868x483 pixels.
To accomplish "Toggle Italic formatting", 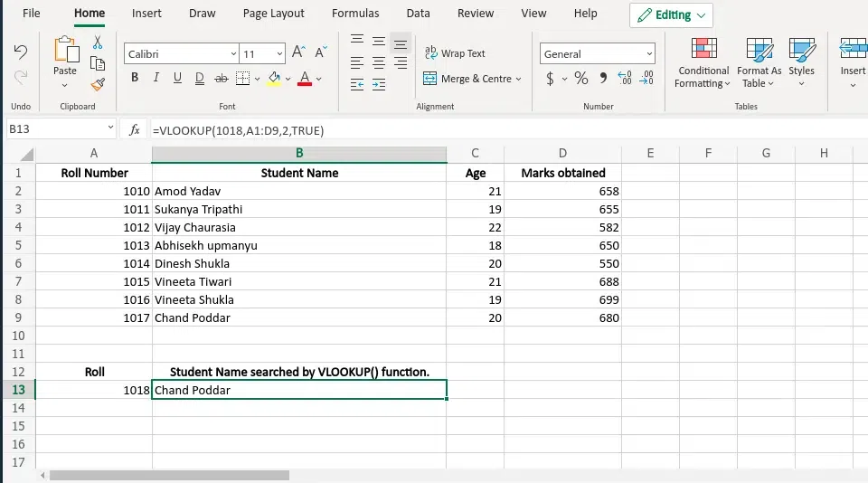I will [156, 79].
